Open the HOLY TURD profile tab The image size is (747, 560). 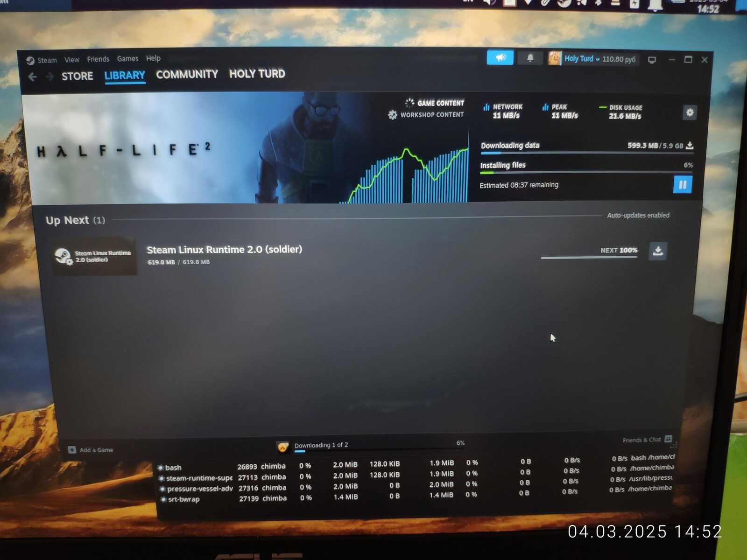[x=257, y=74]
